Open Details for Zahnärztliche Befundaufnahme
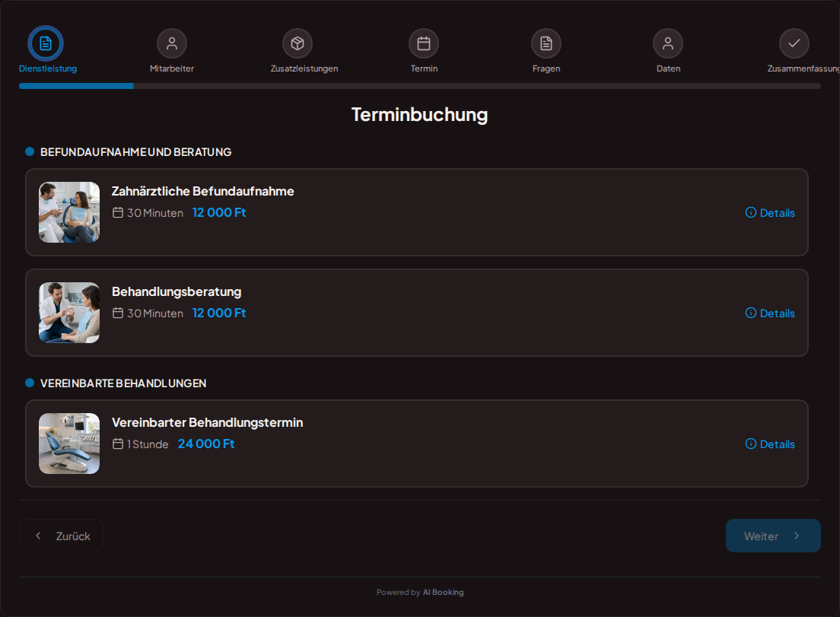The image size is (840, 617). coord(770,212)
